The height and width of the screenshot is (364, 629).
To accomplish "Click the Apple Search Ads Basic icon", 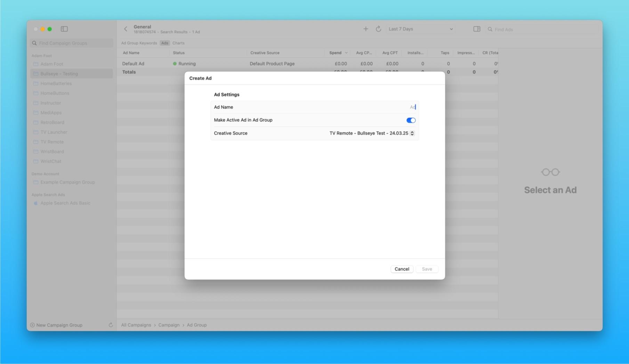I will (x=35, y=203).
